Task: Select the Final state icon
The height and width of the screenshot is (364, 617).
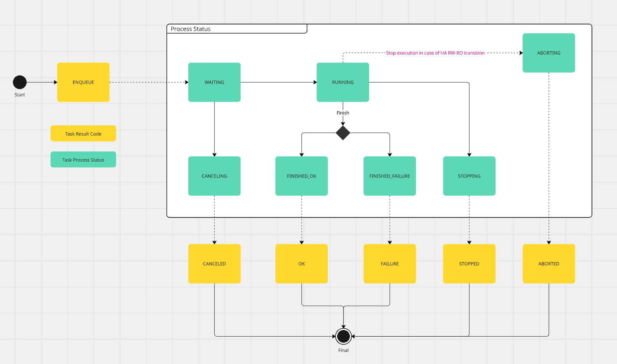Action: 343,336
